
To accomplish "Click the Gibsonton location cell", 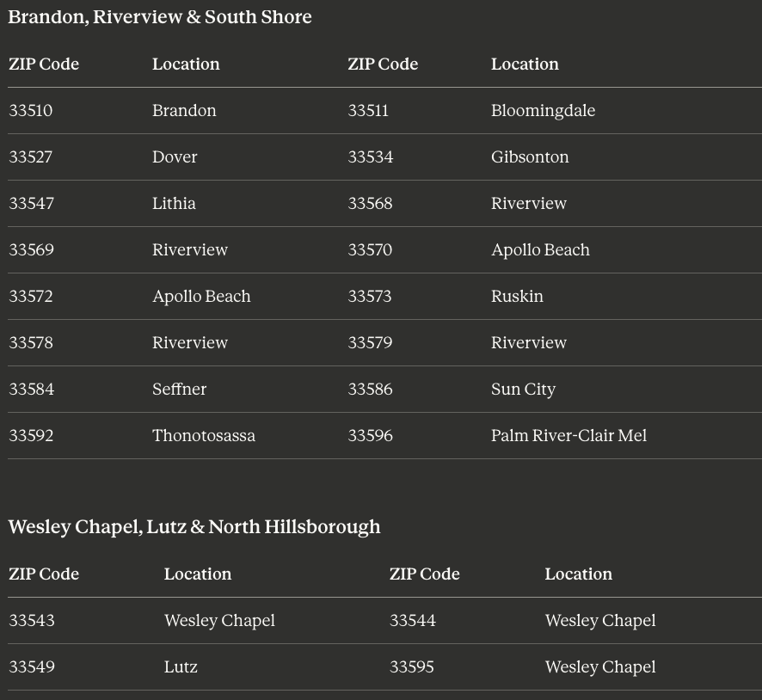I will tap(530, 157).
